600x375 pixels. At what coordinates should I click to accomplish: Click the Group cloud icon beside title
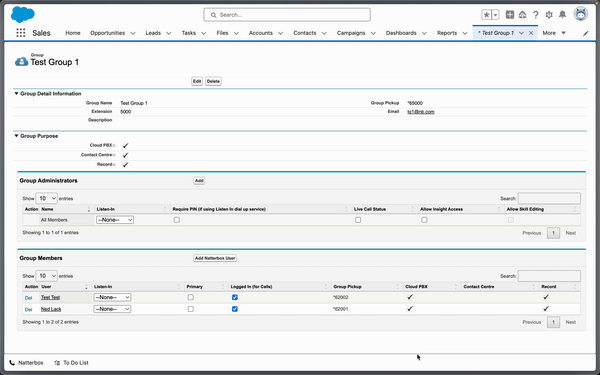21,61
